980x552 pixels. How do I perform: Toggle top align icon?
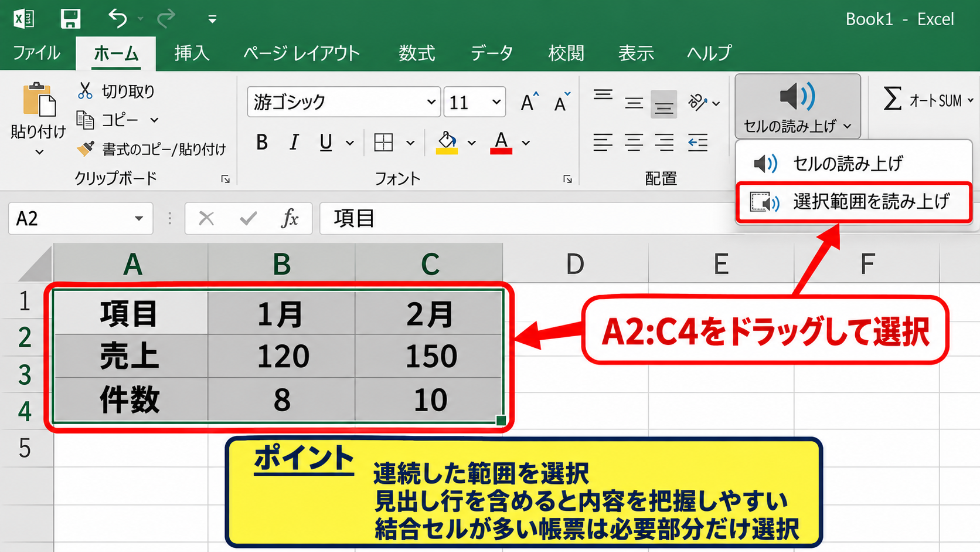(603, 95)
